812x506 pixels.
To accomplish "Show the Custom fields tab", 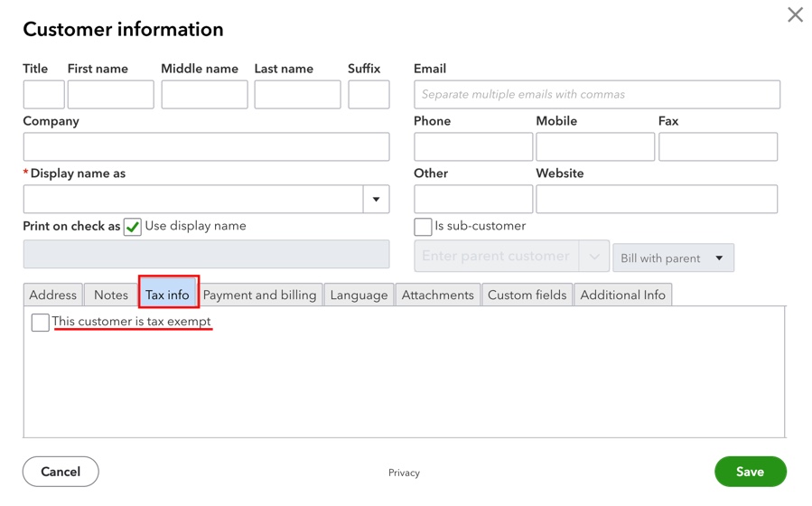I will click(527, 295).
